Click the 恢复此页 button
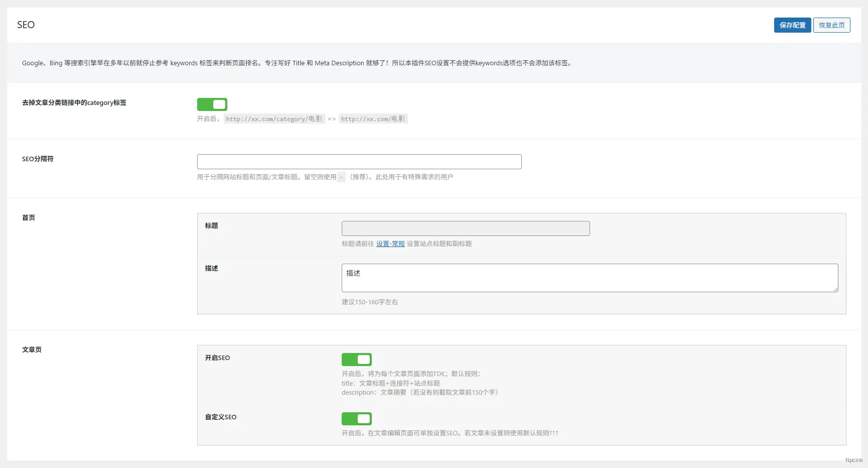The height and width of the screenshot is (468, 868). (831, 25)
